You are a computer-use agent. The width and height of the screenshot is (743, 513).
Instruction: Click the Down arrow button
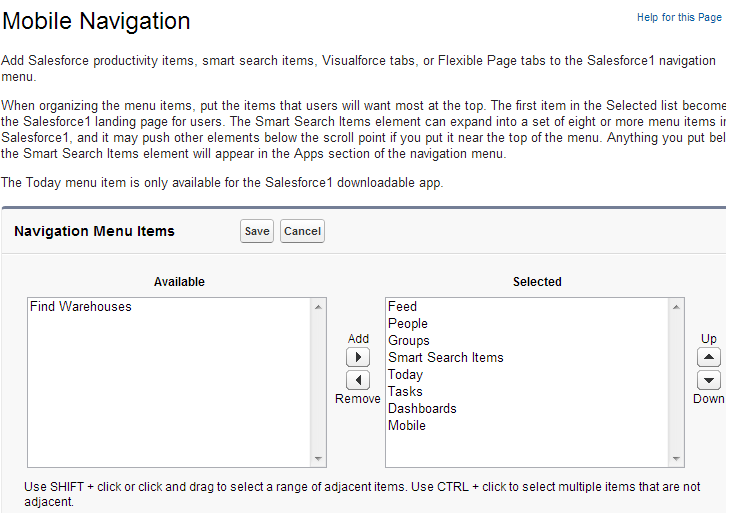pos(708,380)
